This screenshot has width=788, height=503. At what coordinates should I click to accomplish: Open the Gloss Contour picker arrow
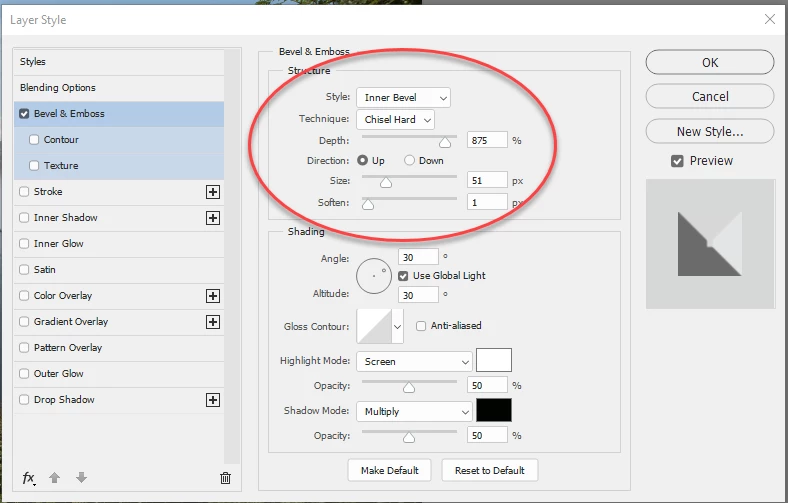click(398, 327)
